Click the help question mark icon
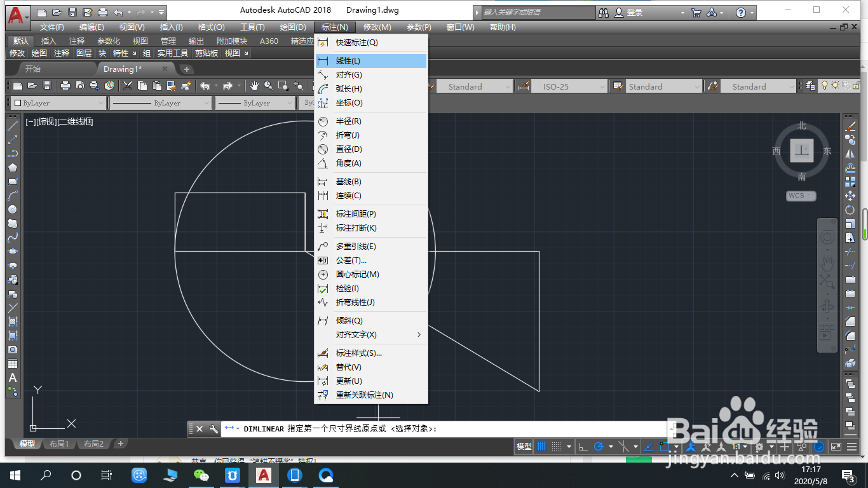This screenshot has width=868, height=488. coord(741,12)
